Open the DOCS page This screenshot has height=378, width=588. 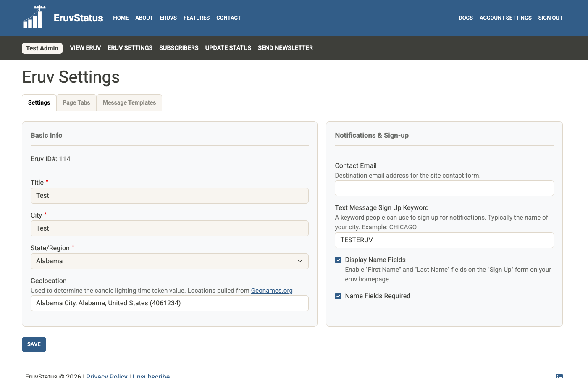point(466,18)
